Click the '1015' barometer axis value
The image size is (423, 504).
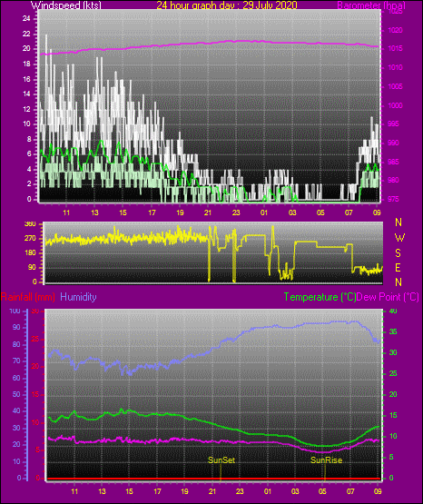coord(396,49)
